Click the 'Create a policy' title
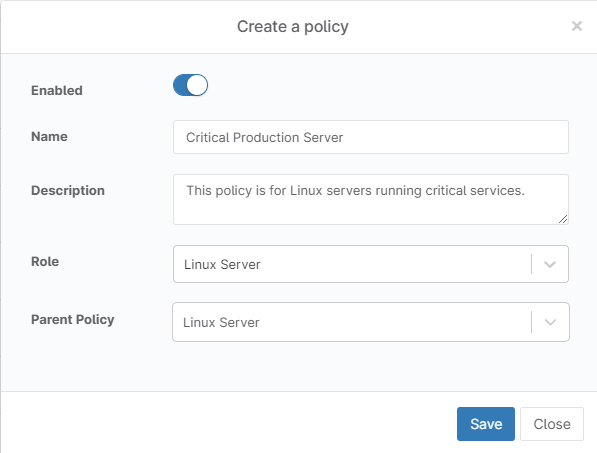Image resolution: width=597 pixels, height=453 pixels. (x=293, y=27)
